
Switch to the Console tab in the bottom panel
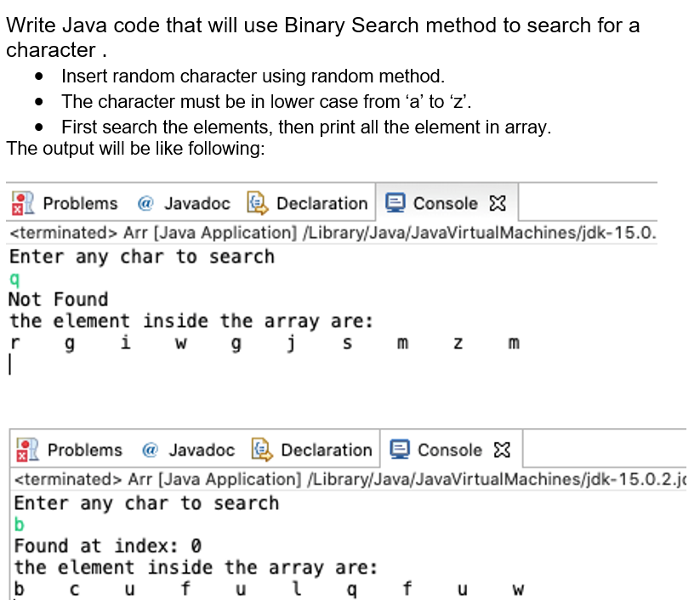point(451,449)
